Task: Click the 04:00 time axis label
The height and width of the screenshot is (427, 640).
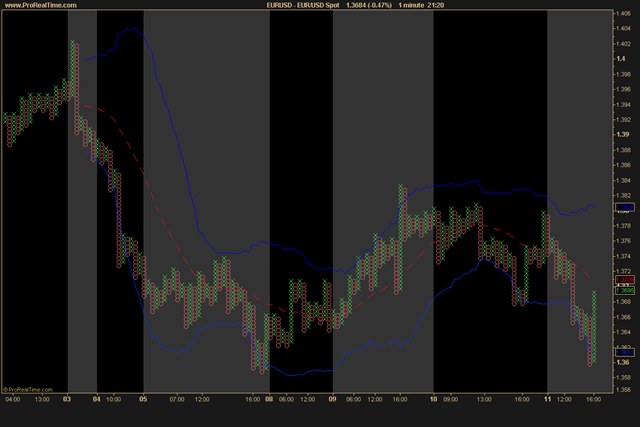Action: point(13,399)
